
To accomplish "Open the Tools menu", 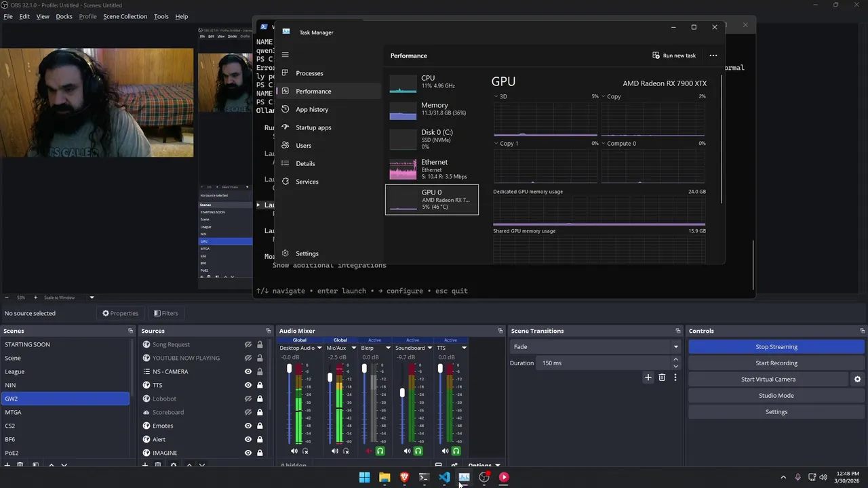I will 161,16.
